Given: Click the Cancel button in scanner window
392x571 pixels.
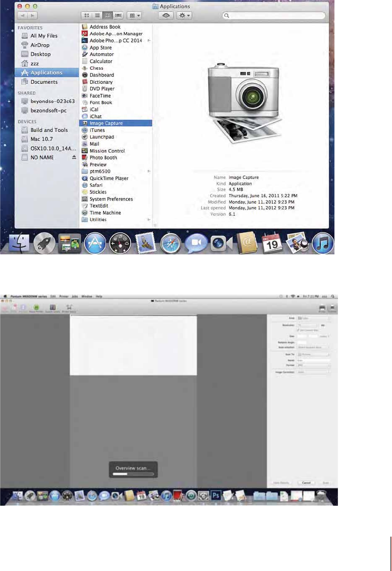Looking at the screenshot, I should 306,483.
